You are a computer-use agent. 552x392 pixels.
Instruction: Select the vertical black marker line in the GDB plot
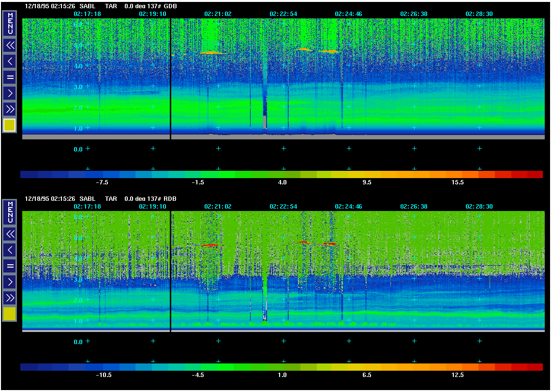tap(171, 77)
